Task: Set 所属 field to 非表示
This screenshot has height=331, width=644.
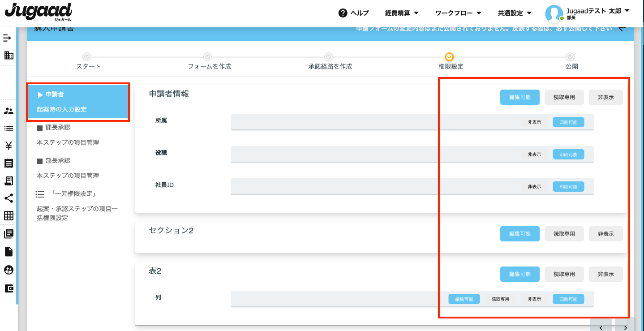Action: coord(534,122)
